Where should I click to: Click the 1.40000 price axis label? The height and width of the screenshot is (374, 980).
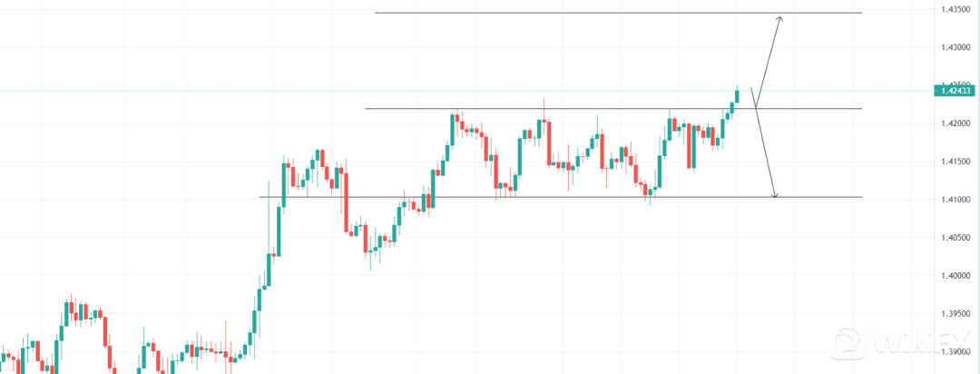coord(957,276)
